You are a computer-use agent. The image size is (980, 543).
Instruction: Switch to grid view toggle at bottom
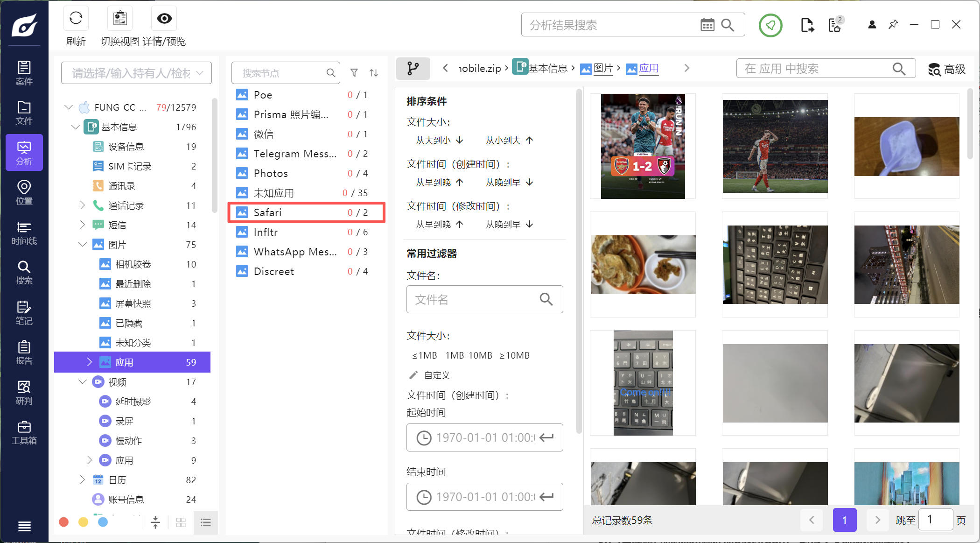tap(181, 522)
